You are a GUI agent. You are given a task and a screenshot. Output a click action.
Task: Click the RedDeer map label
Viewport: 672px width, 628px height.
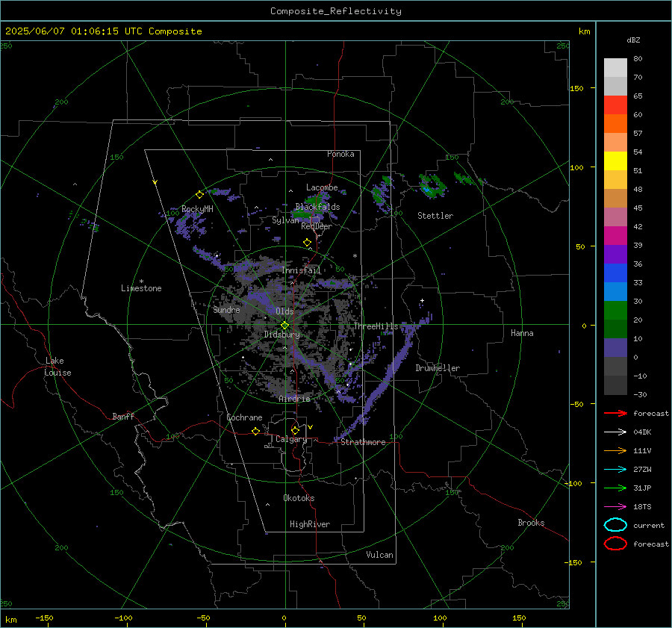pyautogui.click(x=317, y=226)
